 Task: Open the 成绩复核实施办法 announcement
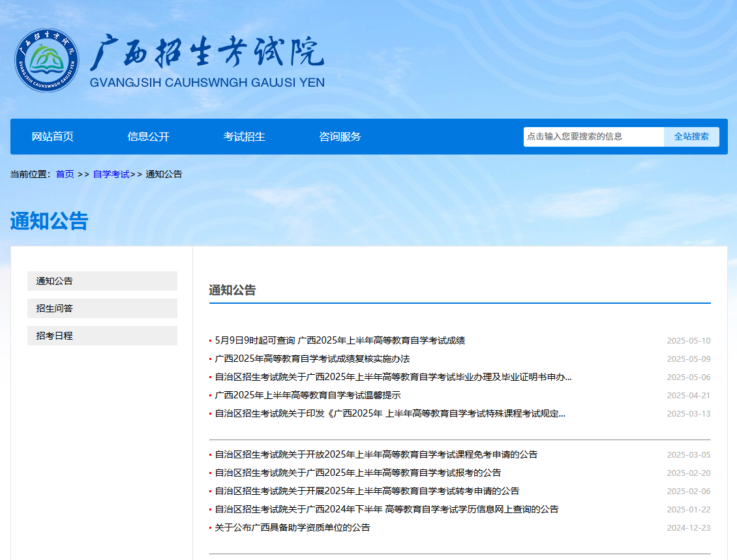312,359
